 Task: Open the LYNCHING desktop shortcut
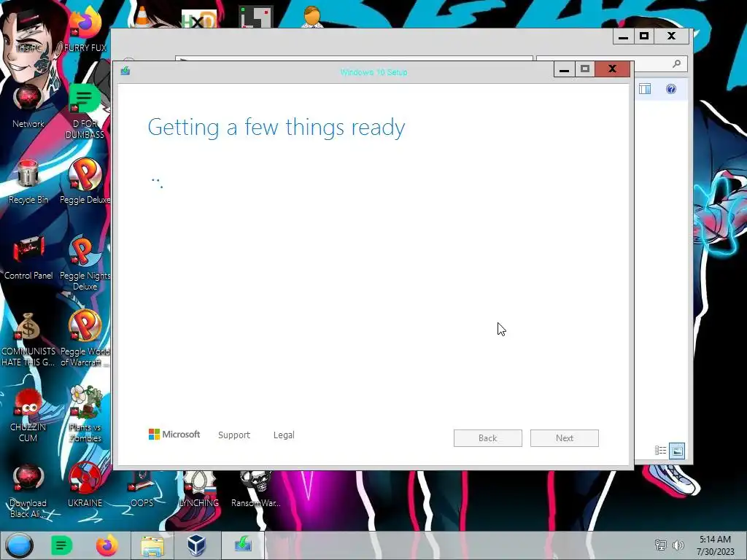[198, 489]
